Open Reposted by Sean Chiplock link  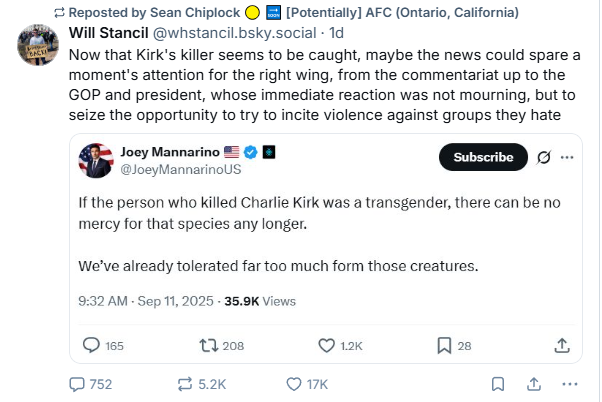click(154, 13)
